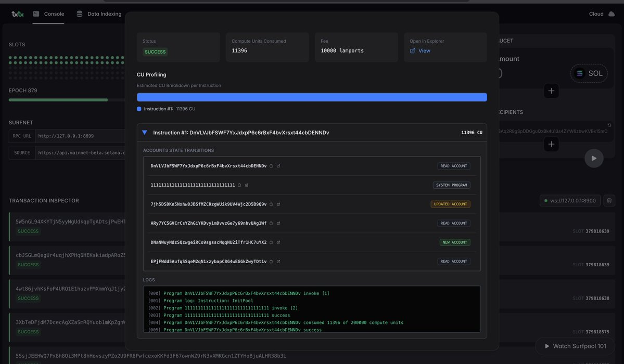Open the EPjFWdd5 account in explorer
The height and width of the screenshot is (364, 624).
coord(278,261)
